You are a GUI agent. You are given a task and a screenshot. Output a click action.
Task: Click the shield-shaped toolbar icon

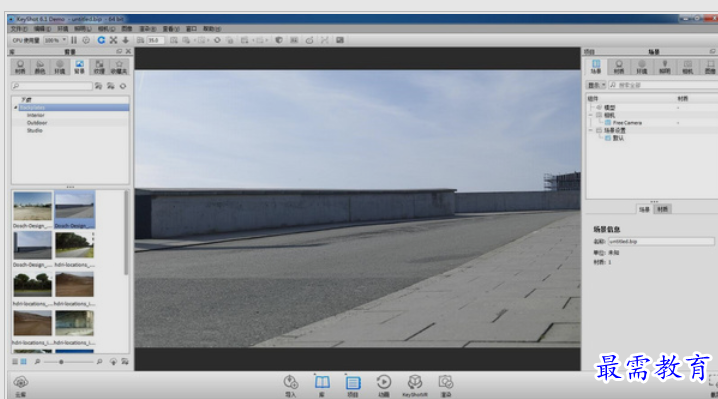[x=279, y=40]
